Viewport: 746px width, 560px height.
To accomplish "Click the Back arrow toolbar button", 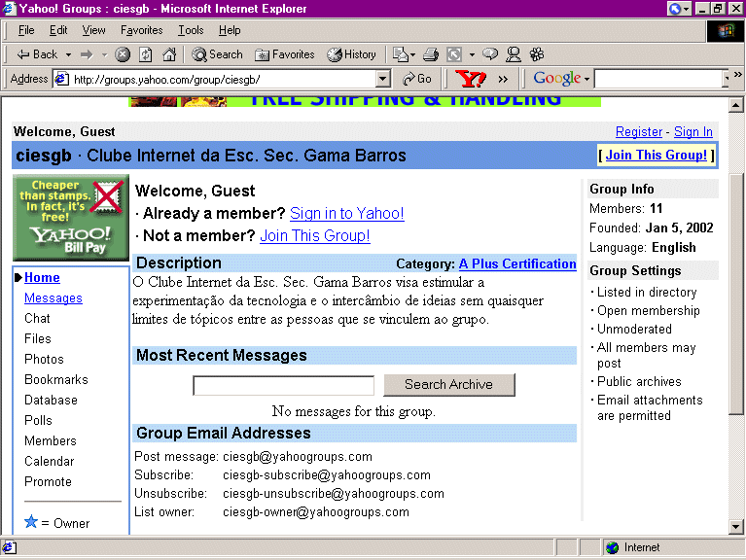I will coord(37,54).
